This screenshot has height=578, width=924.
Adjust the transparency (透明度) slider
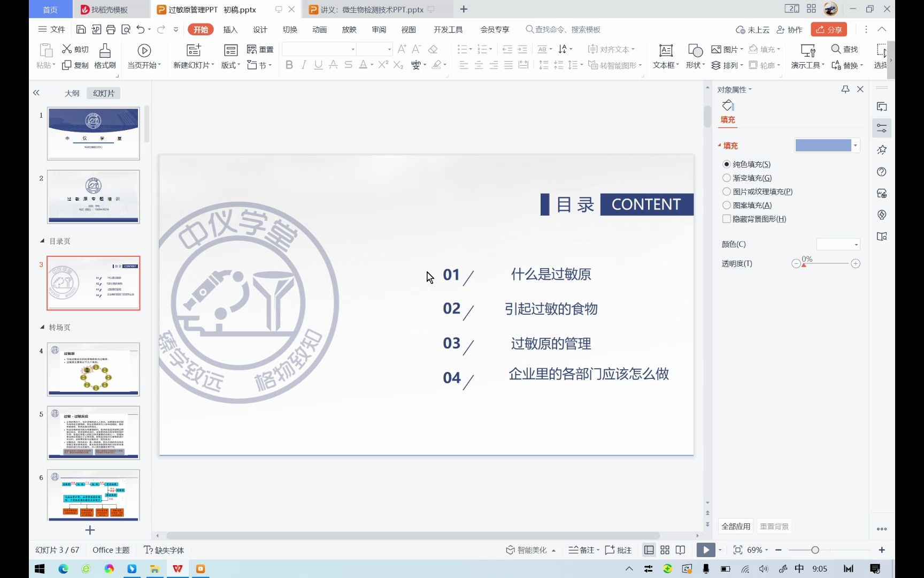coord(804,264)
